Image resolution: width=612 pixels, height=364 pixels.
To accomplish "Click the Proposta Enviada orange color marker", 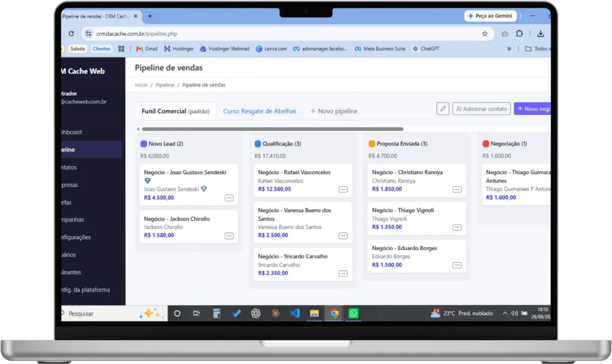I will tap(372, 144).
